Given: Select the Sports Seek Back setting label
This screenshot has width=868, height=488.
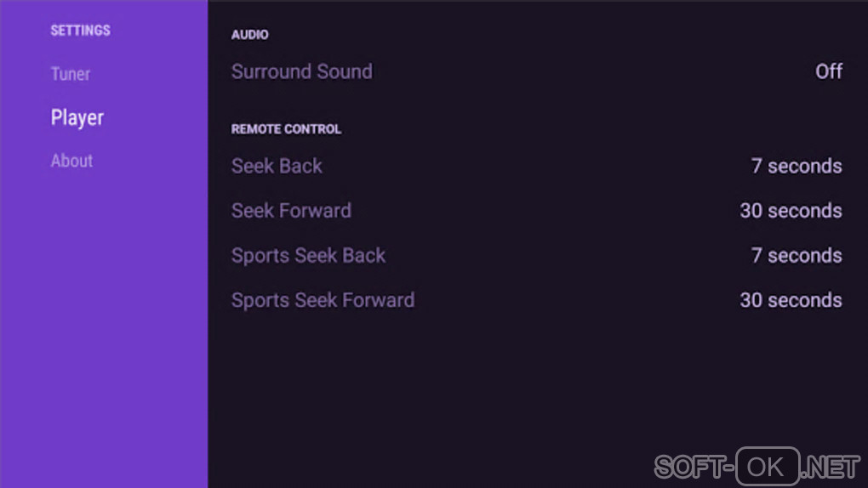Looking at the screenshot, I should pos(308,255).
